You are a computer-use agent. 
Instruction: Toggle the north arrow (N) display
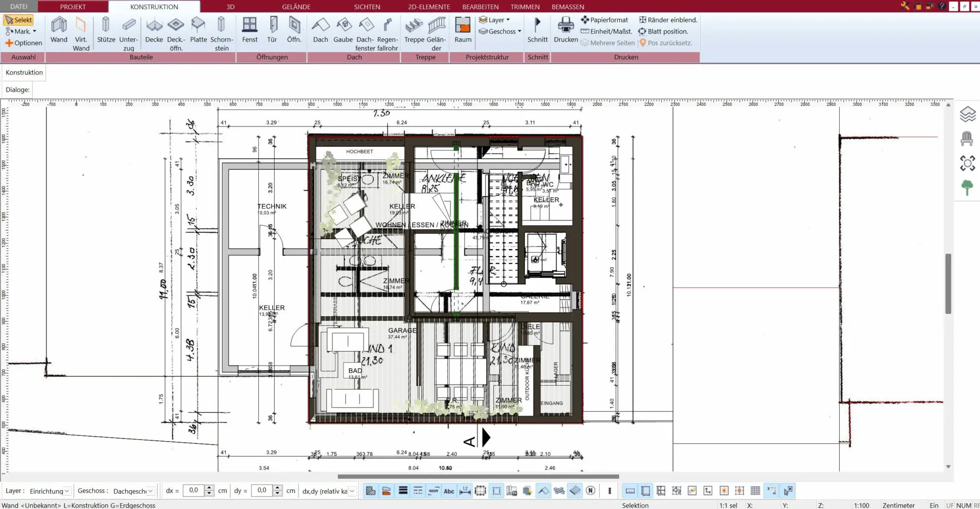pos(590,491)
